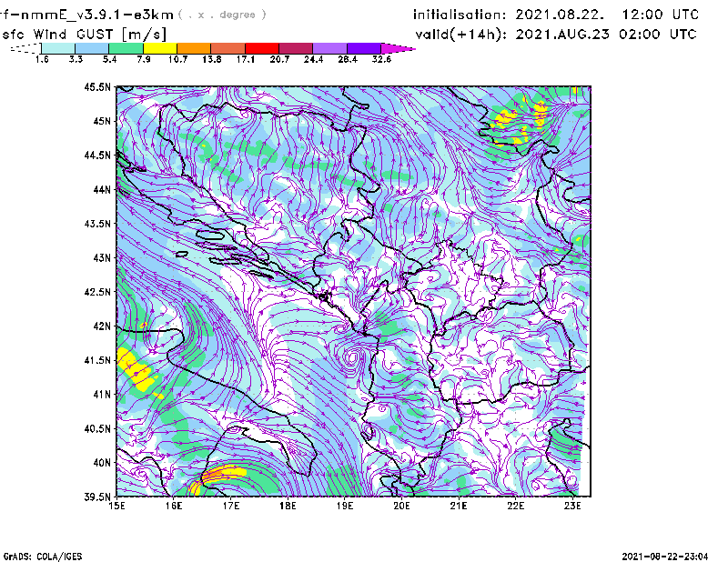Click the light blue legend swatch
This screenshot has width=728, height=562.
click(92, 48)
